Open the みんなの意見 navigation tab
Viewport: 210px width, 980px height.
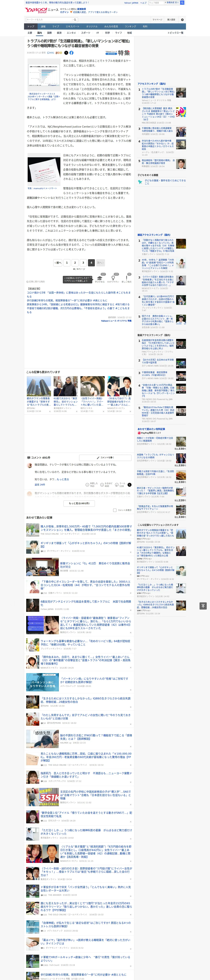tap(111, 27)
